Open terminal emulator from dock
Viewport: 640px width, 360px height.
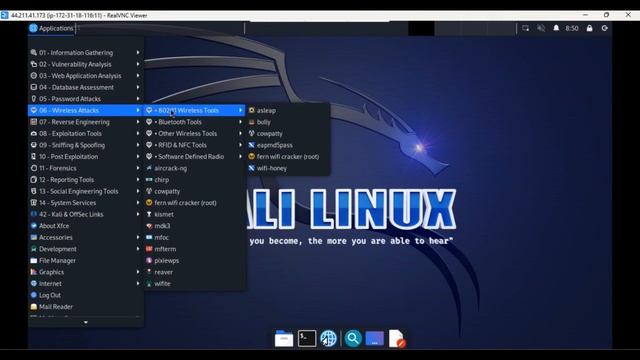coord(307,338)
